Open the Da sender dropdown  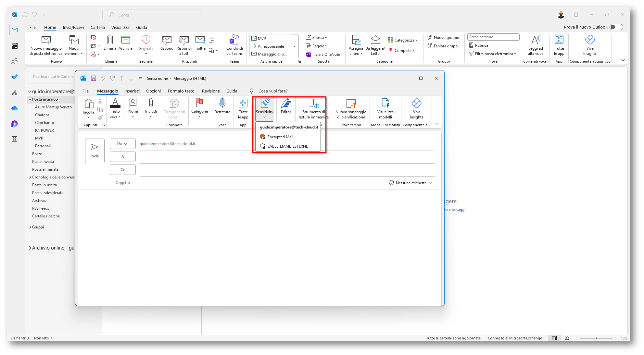click(x=122, y=144)
